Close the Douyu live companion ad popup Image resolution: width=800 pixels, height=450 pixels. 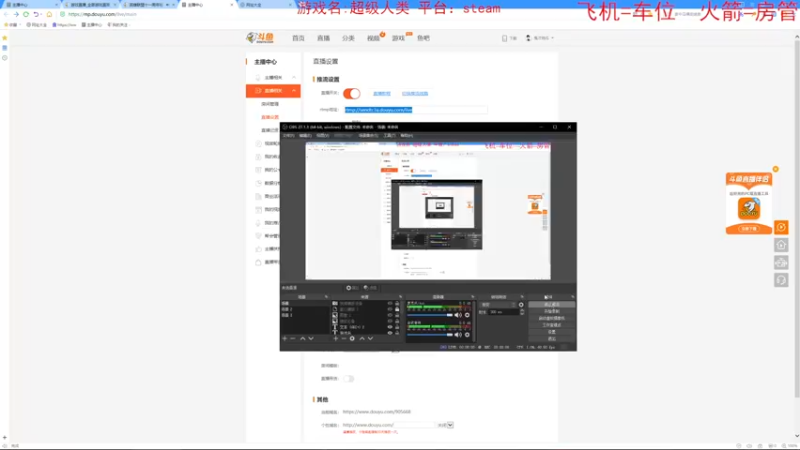click(x=776, y=169)
